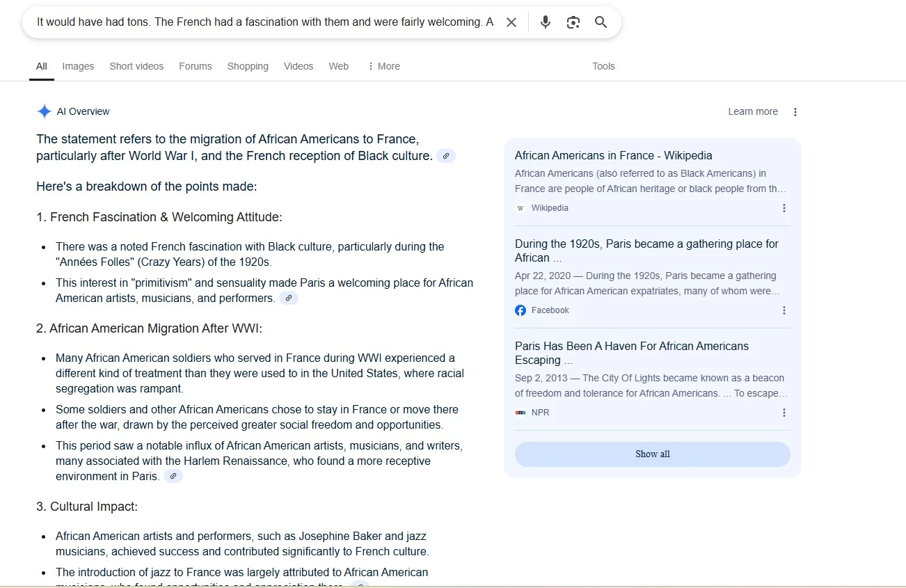Screen dimensions: 906x588
Task: Click the 'Apr 22, 2020' Facebook snippet
Action: 647,283
